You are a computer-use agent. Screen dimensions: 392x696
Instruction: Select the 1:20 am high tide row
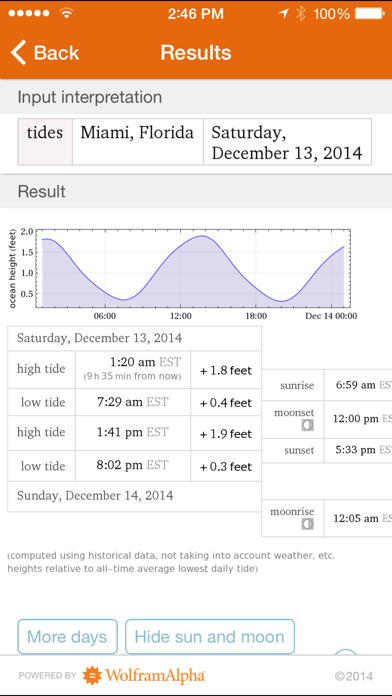135,369
